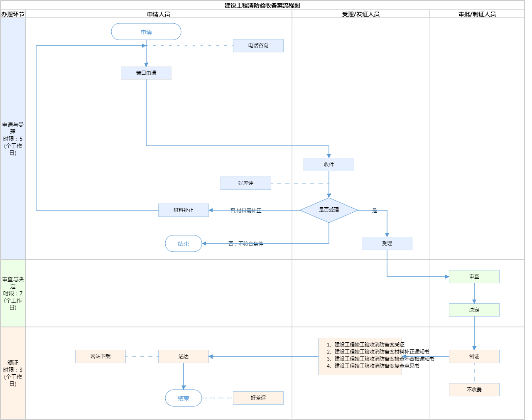The height and width of the screenshot is (420, 532).
Task: Click the blue 好差评 box
Action: [245, 183]
